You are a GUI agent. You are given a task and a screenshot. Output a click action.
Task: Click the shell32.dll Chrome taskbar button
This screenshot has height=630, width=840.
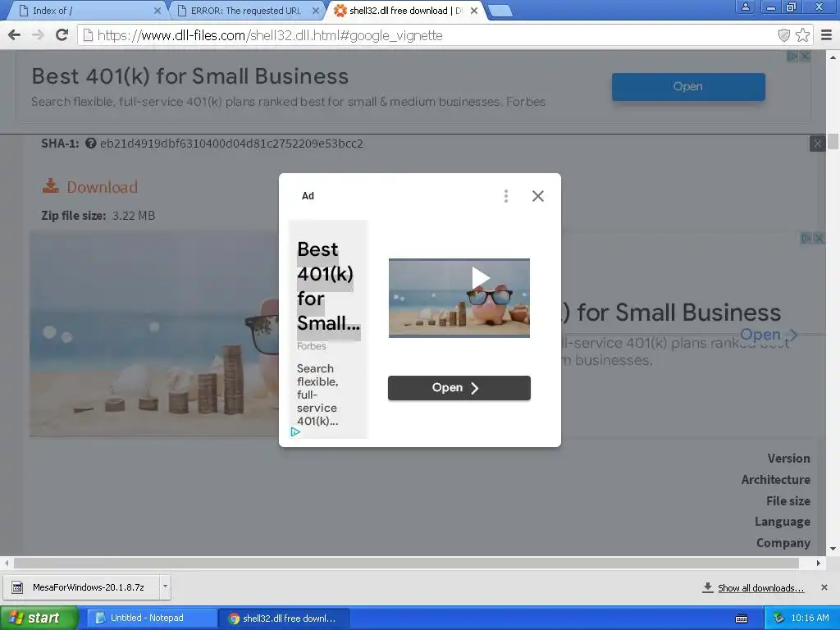pos(284,619)
